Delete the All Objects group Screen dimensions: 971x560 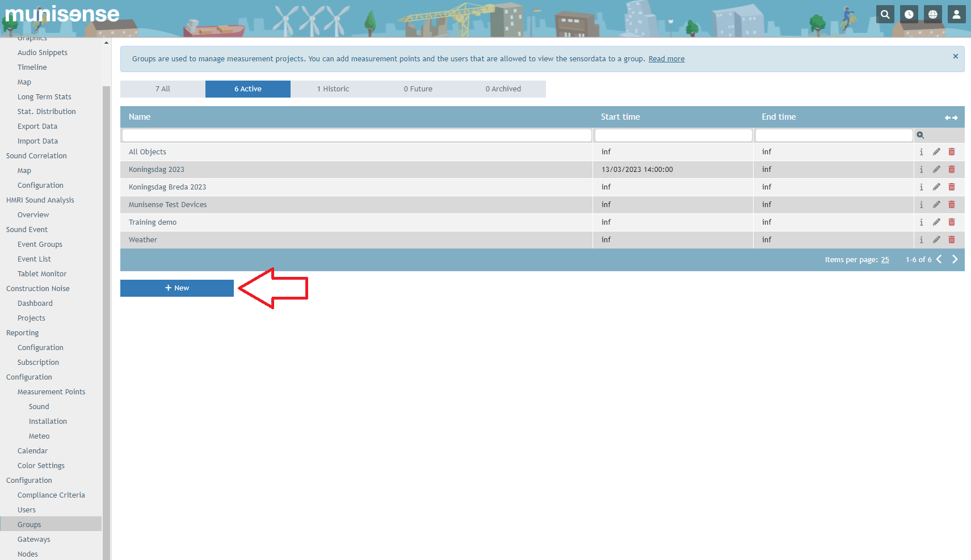click(952, 152)
